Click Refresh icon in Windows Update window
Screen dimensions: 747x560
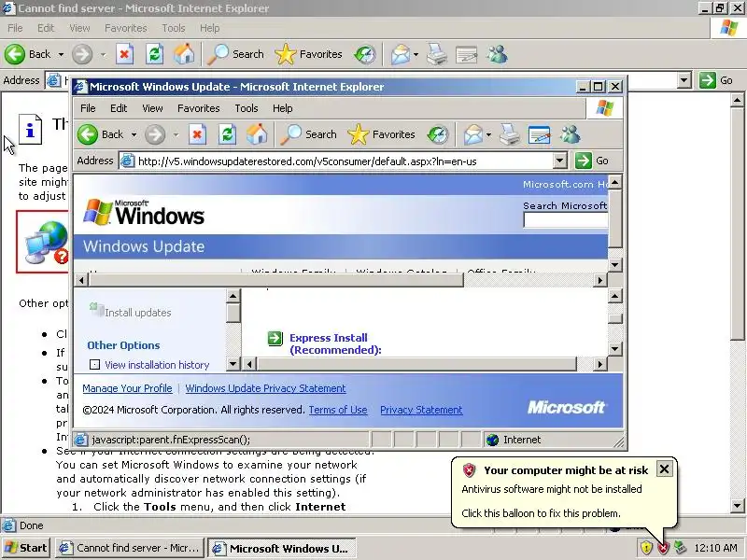coord(227,134)
